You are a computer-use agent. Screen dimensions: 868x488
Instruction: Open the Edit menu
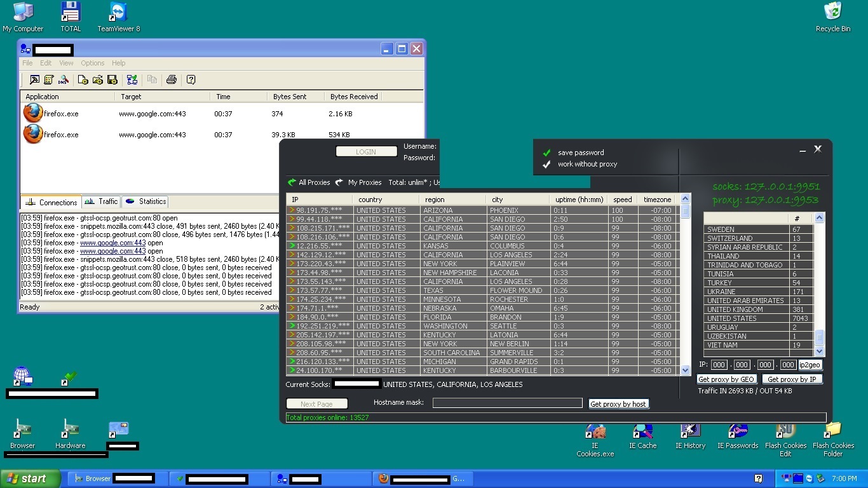46,63
